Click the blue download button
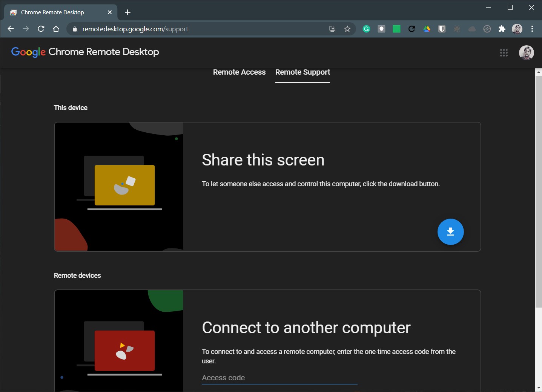 tap(450, 232)
